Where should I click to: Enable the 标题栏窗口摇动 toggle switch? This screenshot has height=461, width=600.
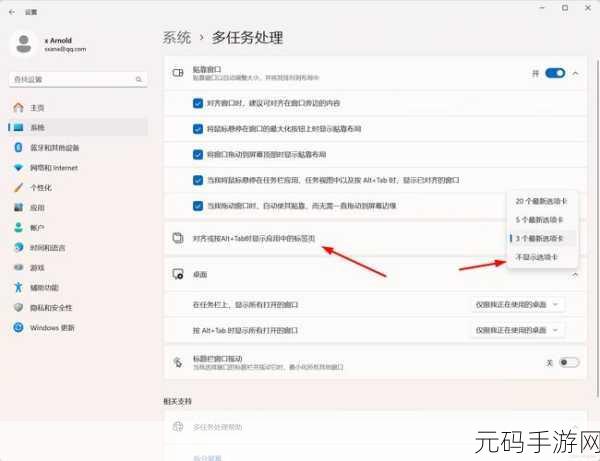(x=569, y=362)
